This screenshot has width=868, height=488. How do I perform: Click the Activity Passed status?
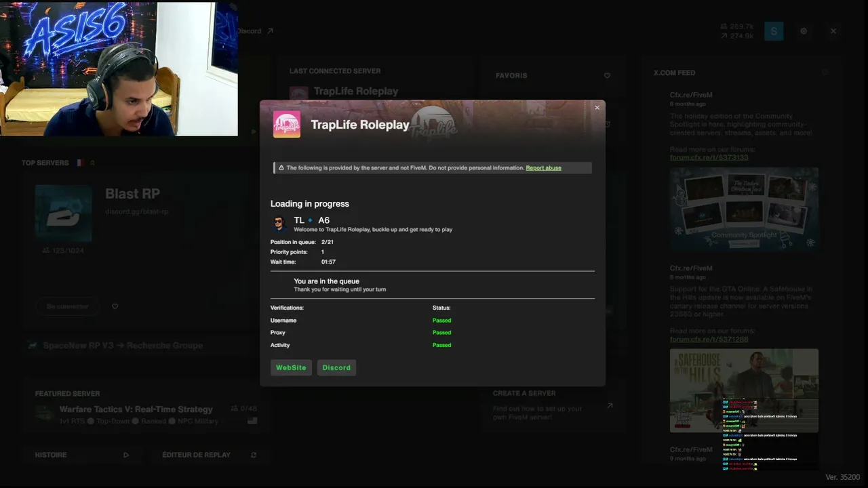[441, 345]
